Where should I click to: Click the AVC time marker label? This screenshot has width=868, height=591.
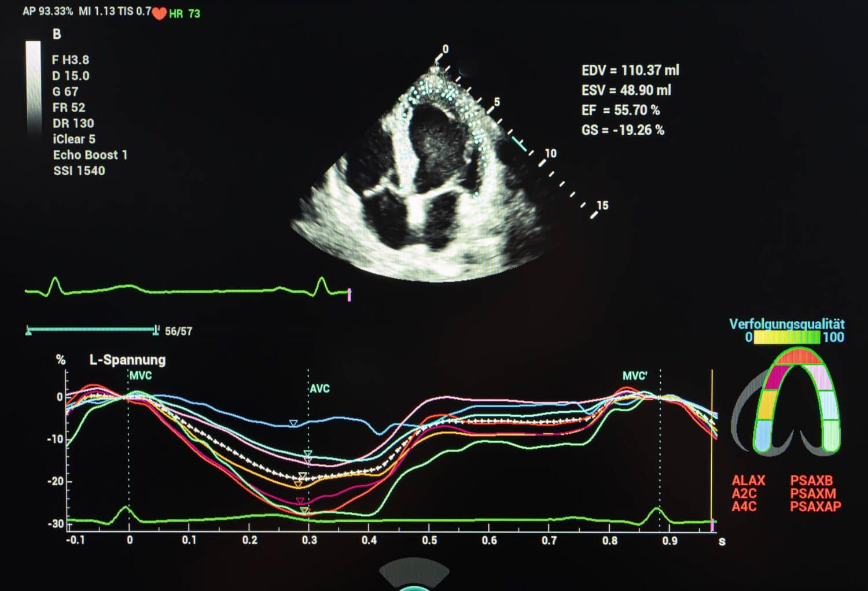click(x=319, y=389)
